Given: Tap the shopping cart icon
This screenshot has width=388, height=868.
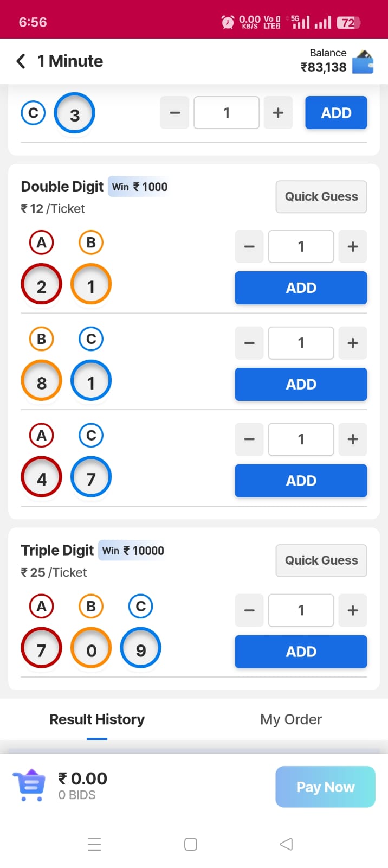Looking at the screenshot, I should click(29, 786).
